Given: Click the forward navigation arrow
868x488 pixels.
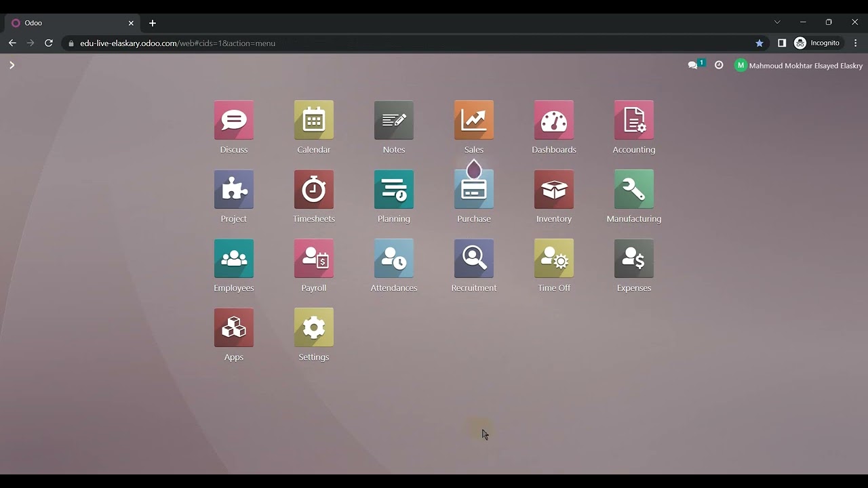Looking at the screenshot, I should click(x=31, y=43).
